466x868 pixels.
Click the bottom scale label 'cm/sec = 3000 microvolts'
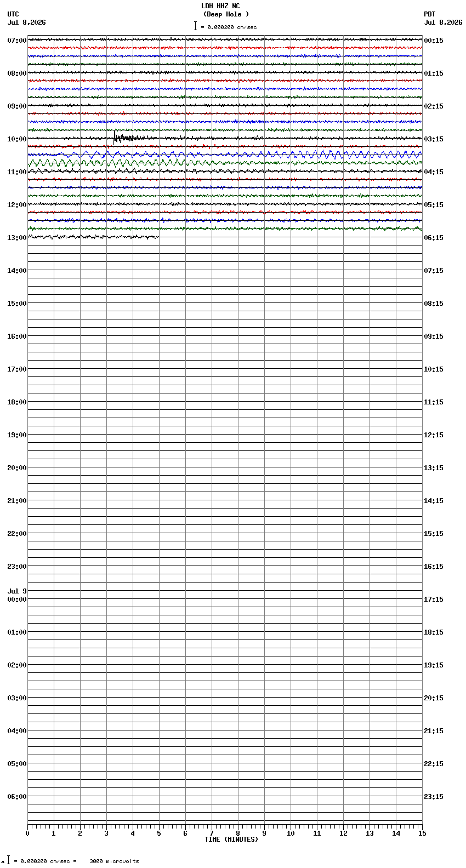95,861
